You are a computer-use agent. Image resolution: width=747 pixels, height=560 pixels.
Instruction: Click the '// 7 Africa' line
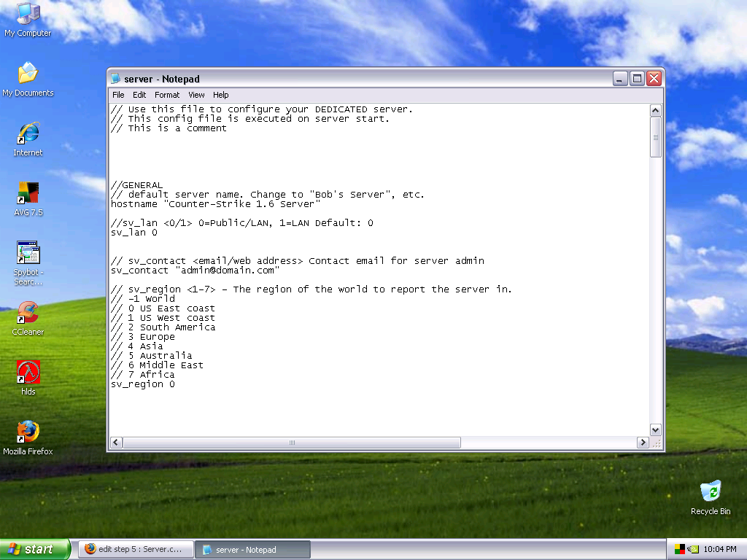pyautogui.click(x=143, y=375)
